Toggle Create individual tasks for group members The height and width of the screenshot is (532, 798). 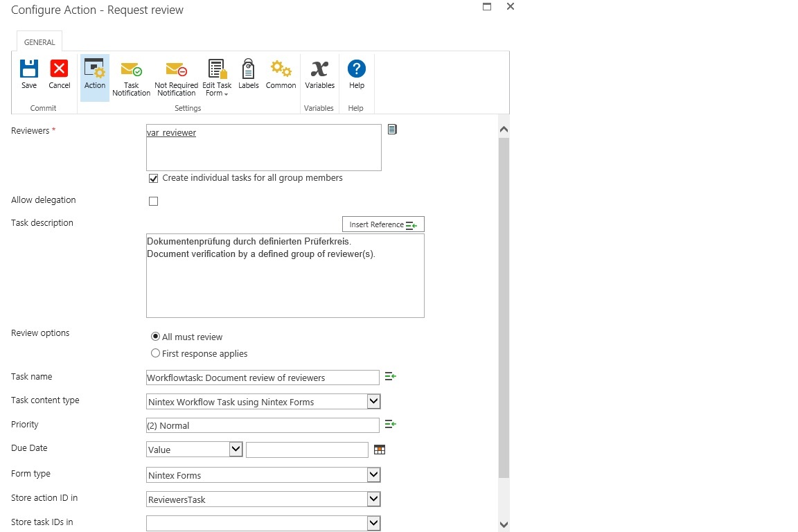click(153, 178)
